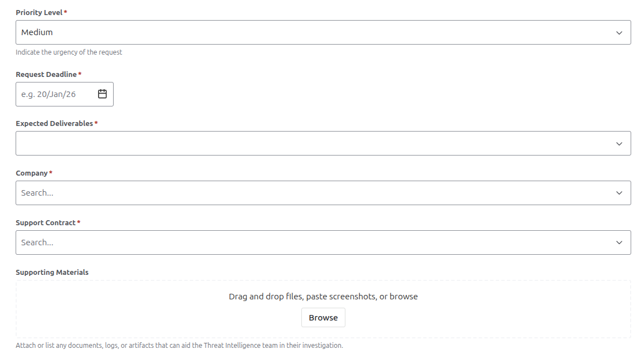Click the Company field label
The height and width of the screenshot is (359, 644).
[x=32, y=173]
